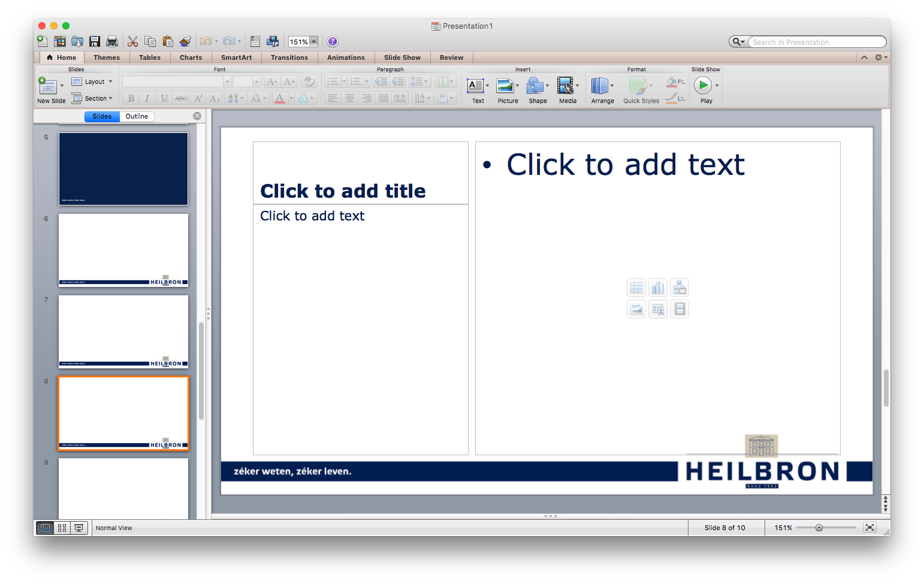
Task: Switch to Normal view button
Action: click(x=45, y=528)
